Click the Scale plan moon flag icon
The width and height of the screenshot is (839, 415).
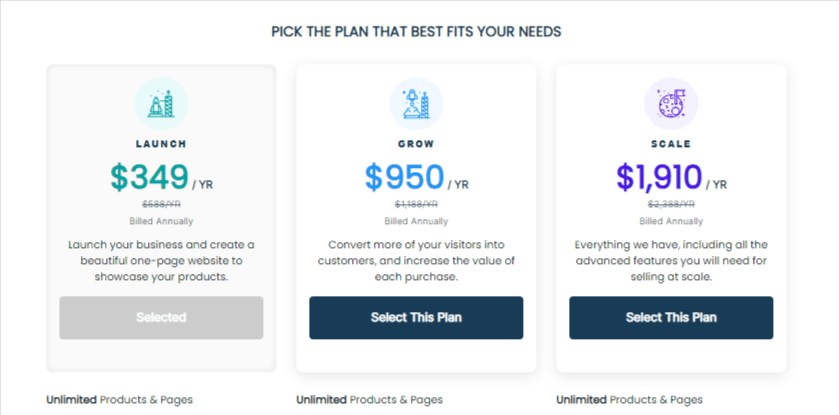click(671, 104)
